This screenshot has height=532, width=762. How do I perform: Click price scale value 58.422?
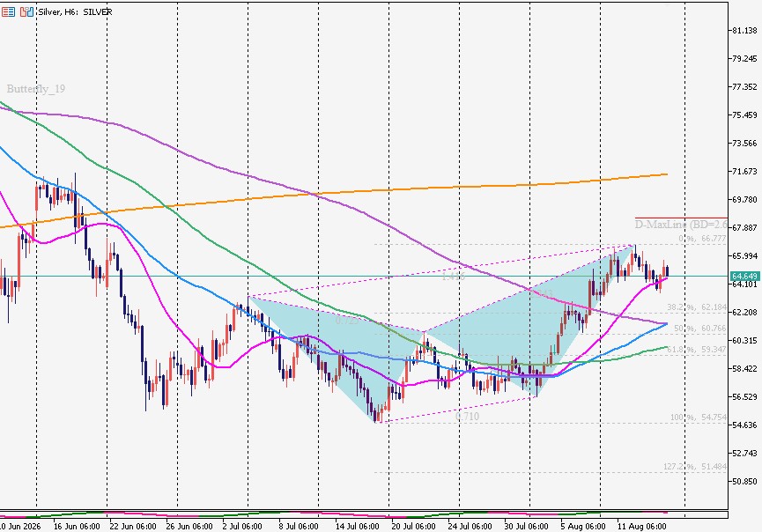pos(744,369)
